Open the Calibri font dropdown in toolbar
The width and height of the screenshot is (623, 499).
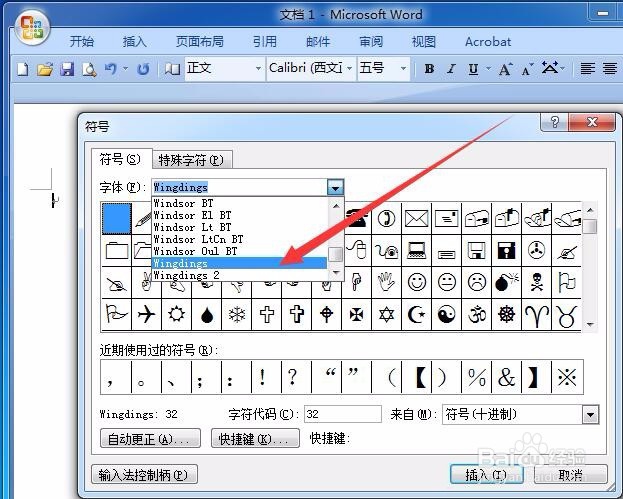(350, 69)
